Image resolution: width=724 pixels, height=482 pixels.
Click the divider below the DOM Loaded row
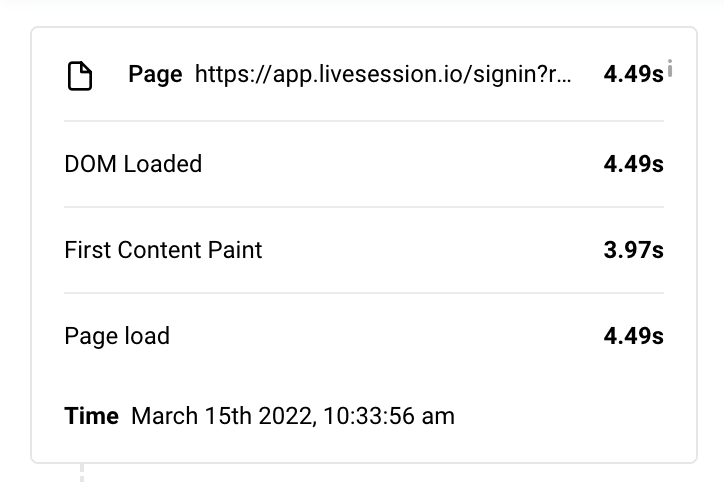[363, 207]
